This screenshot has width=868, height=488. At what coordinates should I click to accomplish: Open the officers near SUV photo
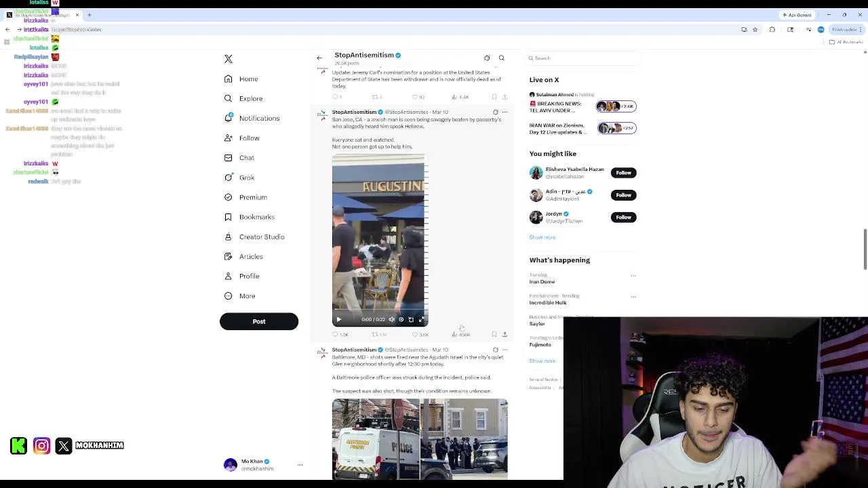point(464,439)
